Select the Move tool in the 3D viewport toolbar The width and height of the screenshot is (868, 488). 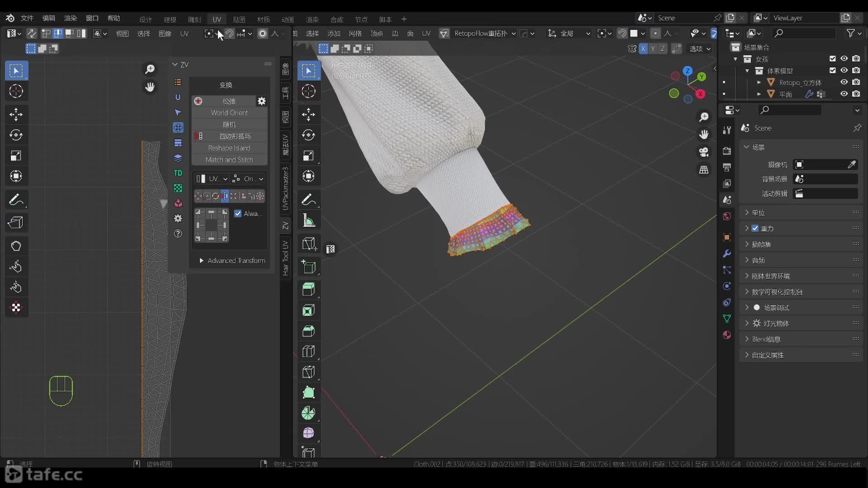pyautogui.click(x=309, y=114)
